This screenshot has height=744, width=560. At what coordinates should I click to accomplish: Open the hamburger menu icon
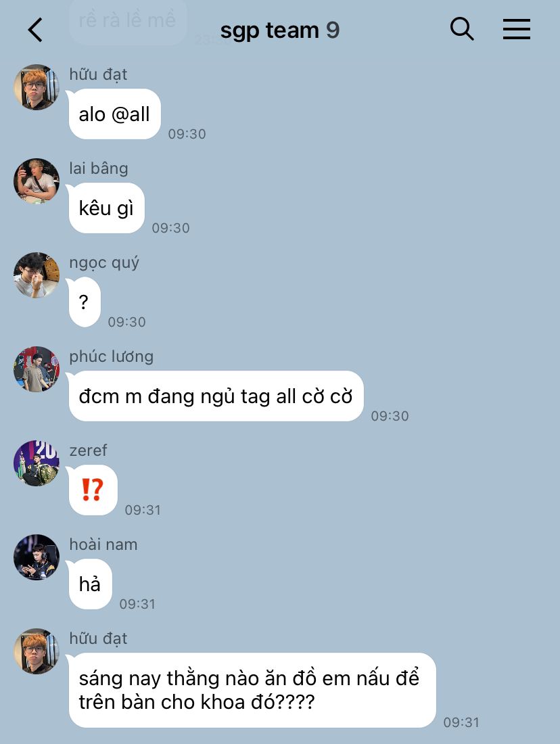516,29
